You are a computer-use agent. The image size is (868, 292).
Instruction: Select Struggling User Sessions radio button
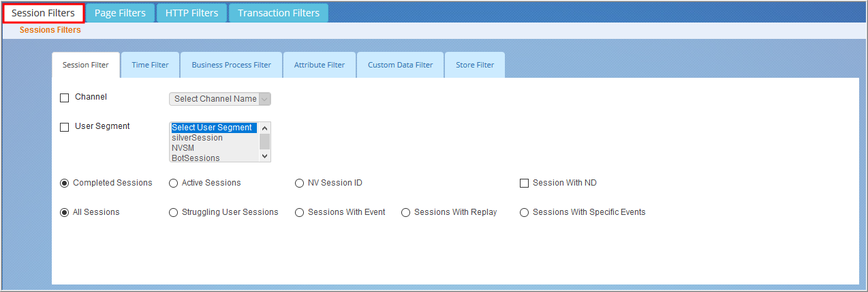click(173, 212)
